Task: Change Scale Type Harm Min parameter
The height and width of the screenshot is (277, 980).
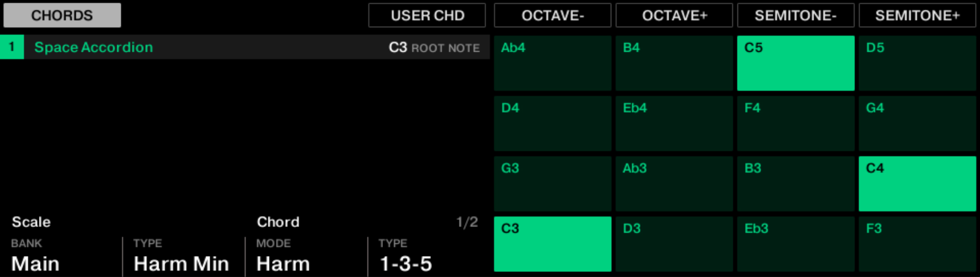Action: coord(181,263)
